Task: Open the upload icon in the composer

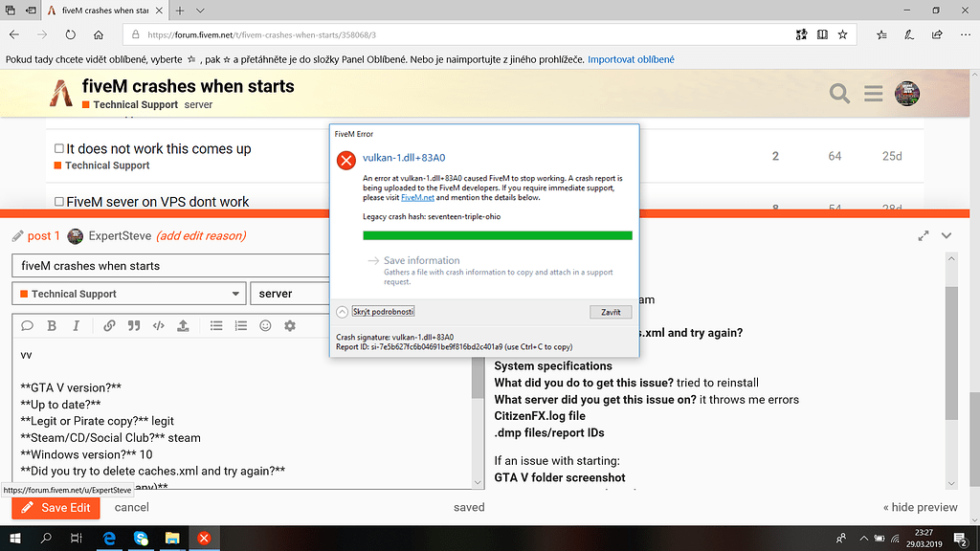Action: coord(183,325)
